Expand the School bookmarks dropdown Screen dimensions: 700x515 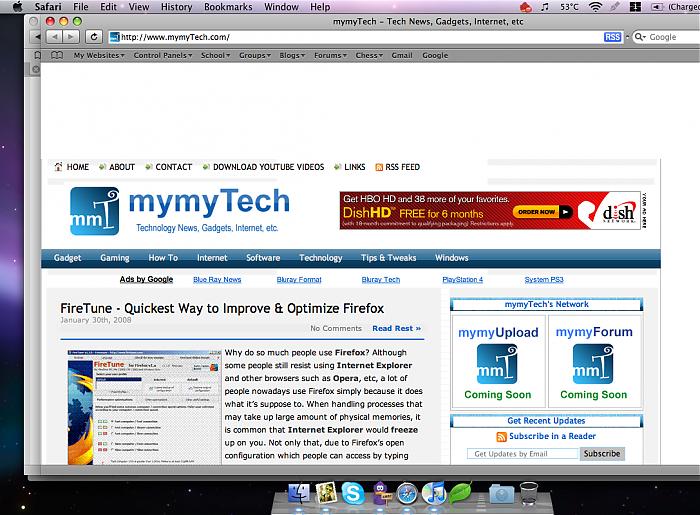(x=215, y=55)
